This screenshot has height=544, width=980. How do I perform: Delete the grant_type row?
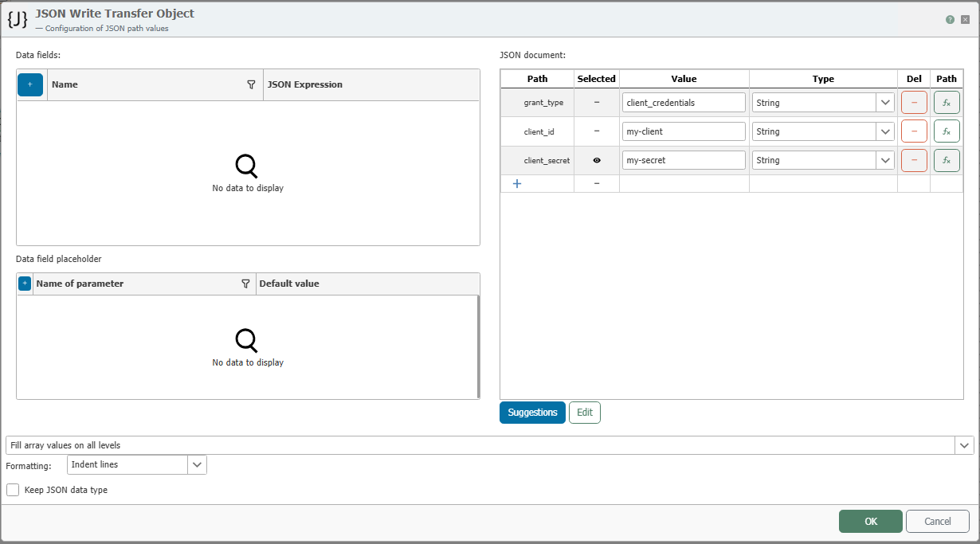[914, 103]
